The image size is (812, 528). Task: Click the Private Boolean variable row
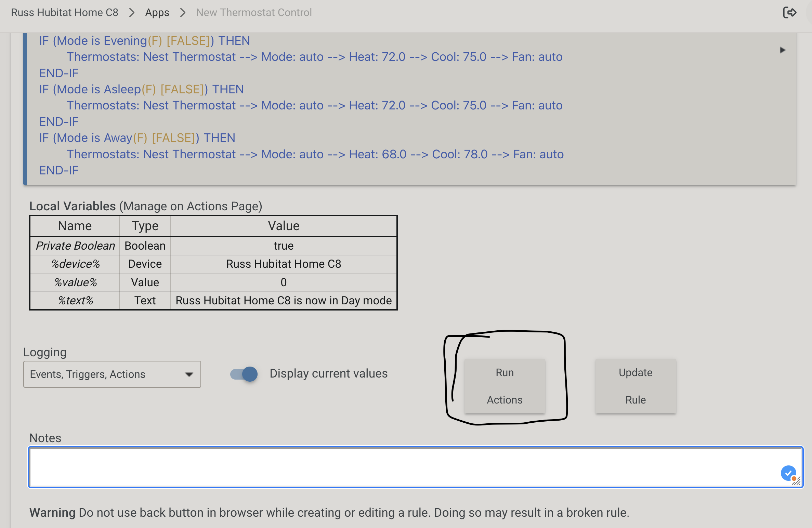point(213,246)
